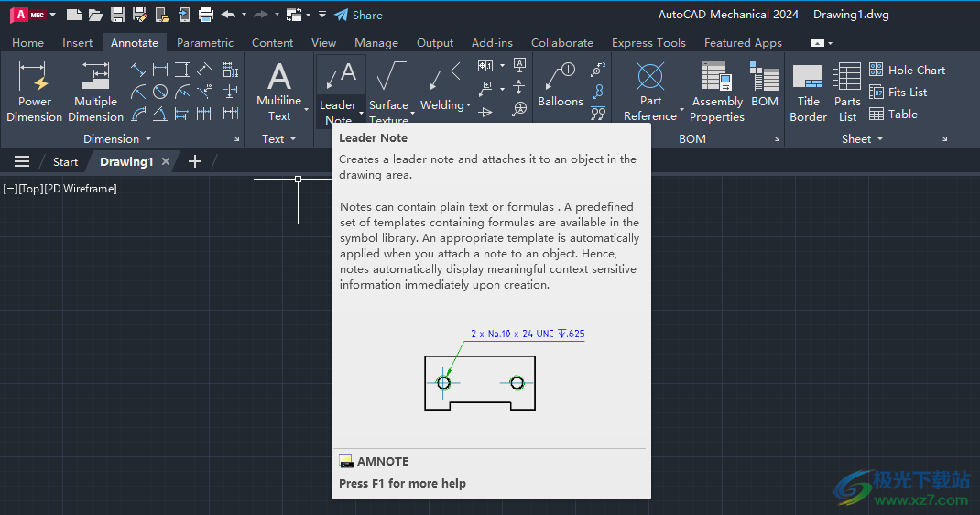Click the Redo arrow icon
This screenshot has height=515, width=980.
pos(261,15)
